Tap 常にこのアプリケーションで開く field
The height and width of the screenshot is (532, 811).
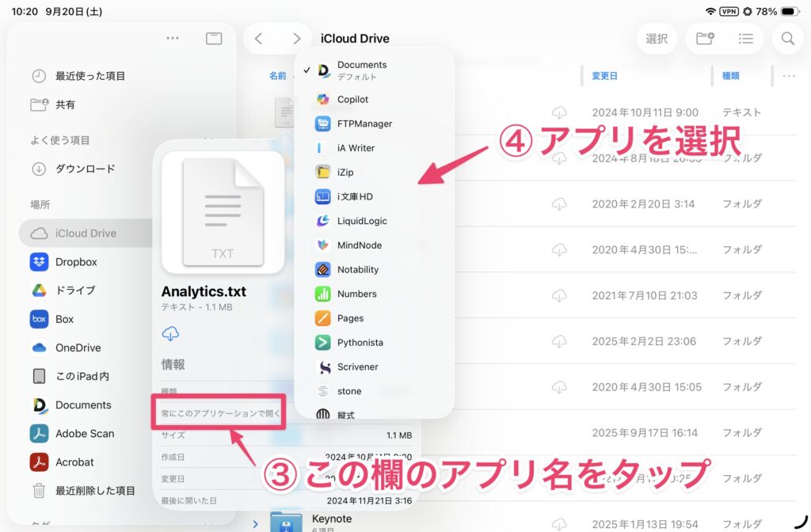tap(220, 413)
